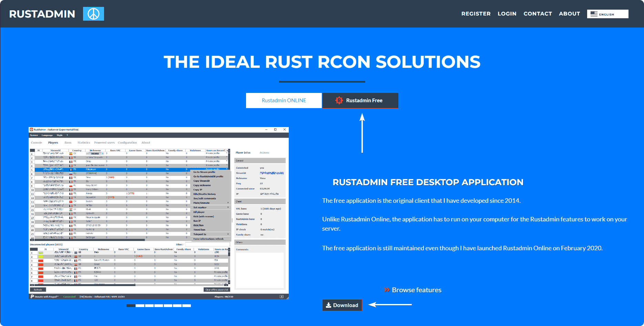Navigate to the ABOUT page

click(x=569, y=14)
